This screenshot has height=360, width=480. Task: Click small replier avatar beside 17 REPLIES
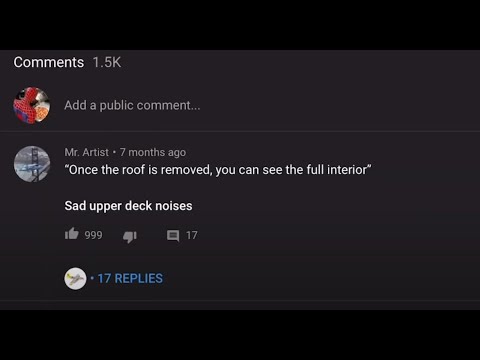75,278
